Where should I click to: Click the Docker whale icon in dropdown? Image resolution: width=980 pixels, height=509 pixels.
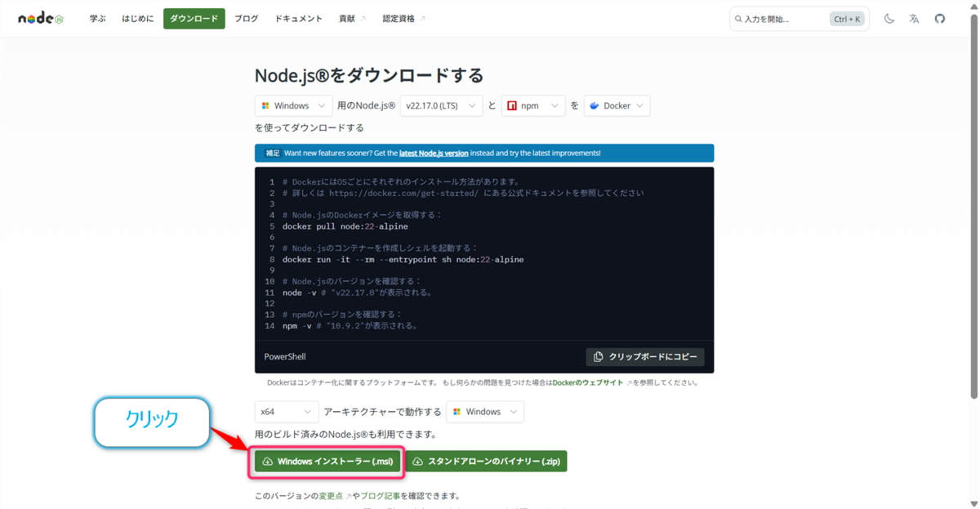click(x=595, y=106)
